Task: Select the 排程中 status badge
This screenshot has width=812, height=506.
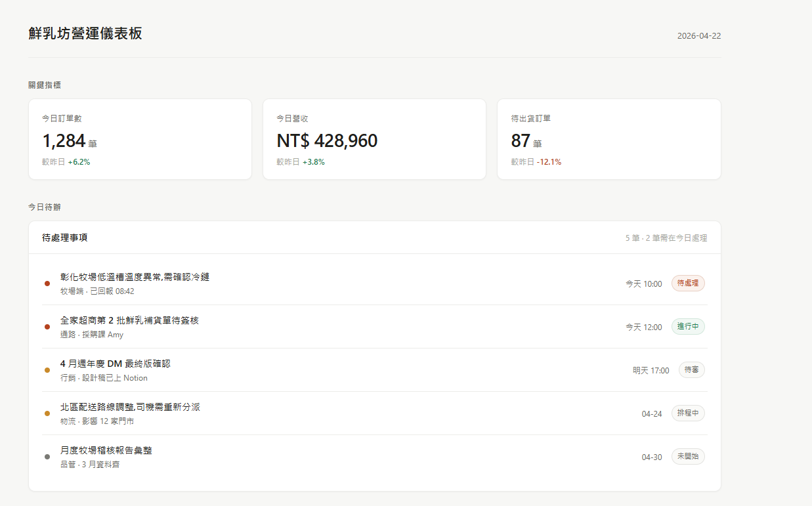Action: click(687, 413)
